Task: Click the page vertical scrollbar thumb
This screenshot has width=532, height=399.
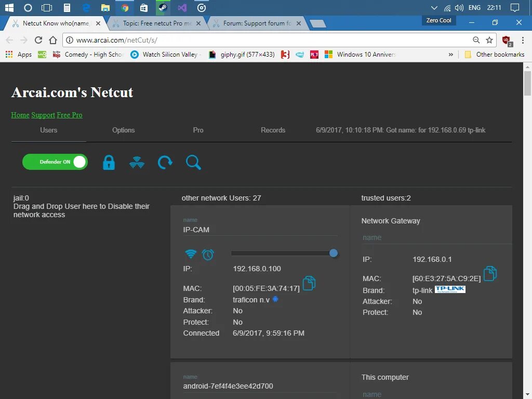Action: (527, 83)
